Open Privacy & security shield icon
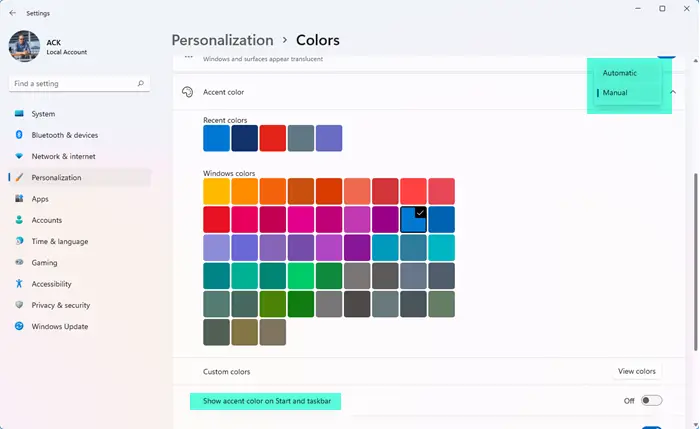This screenshot has width=700, height=429. click(19, 304)
